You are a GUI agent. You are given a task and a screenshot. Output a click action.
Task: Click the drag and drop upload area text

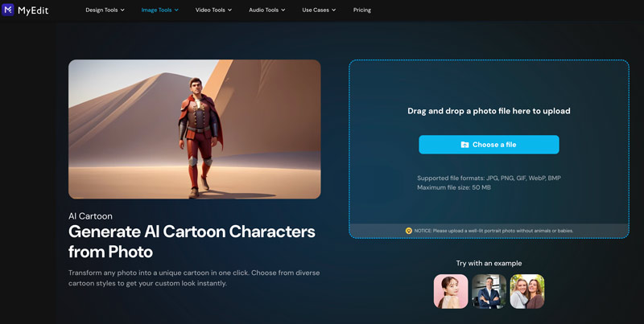pos(489,111)
